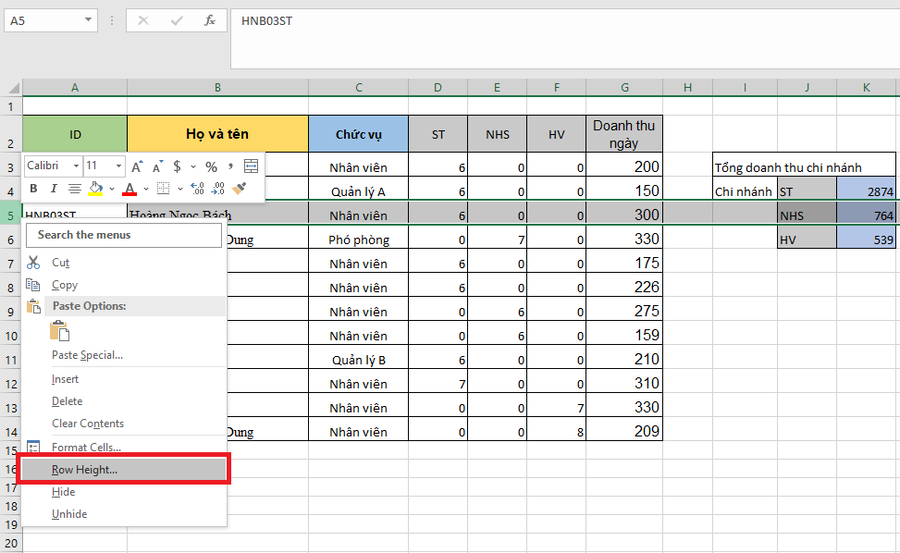Screen dimensions: 900x553
Task: Increase decimal places
Action: point(197,188)
